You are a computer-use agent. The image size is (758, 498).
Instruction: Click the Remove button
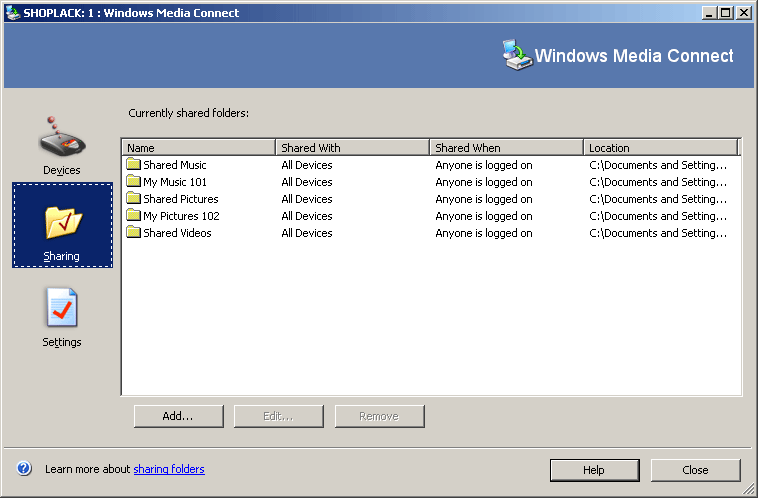[x=379, y=416]
